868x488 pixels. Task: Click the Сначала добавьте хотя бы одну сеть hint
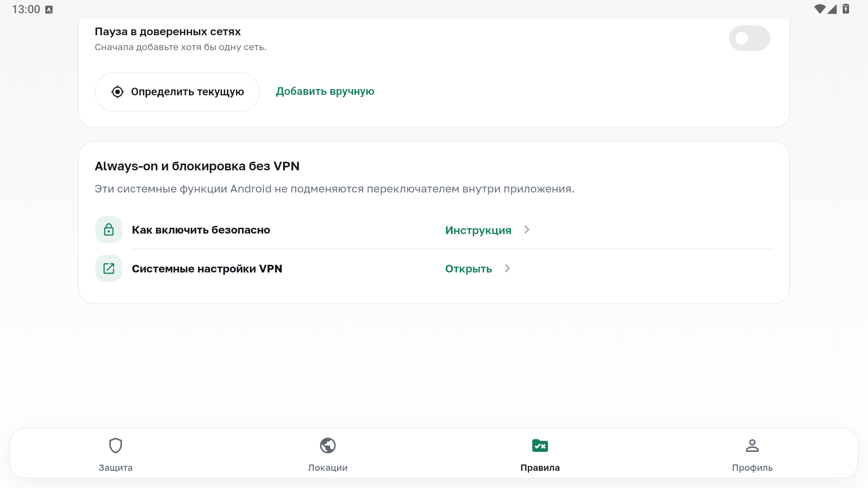point(180,47)
